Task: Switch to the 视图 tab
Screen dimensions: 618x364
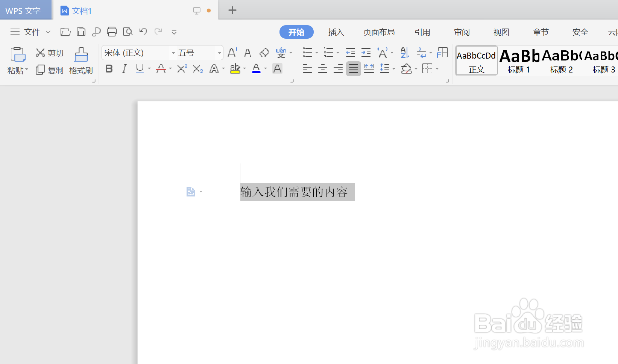Action: coord(501,32)
